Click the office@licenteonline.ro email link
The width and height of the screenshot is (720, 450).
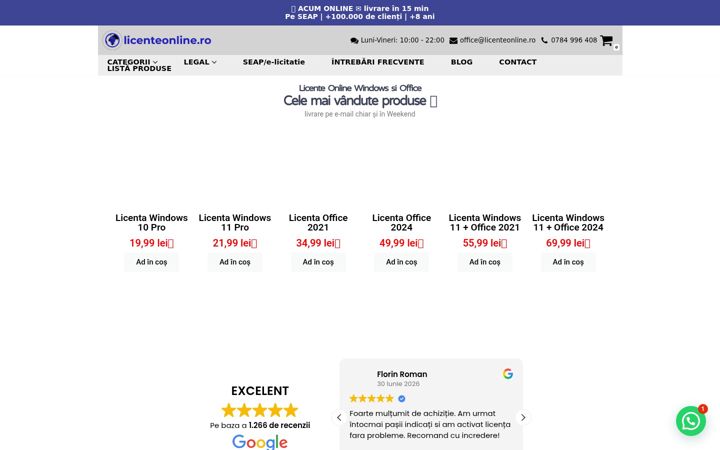[x=497, y=40]
